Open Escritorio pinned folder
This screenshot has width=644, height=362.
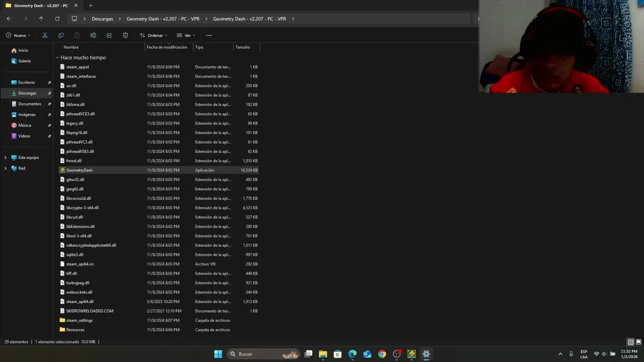[x=26, y=82]
